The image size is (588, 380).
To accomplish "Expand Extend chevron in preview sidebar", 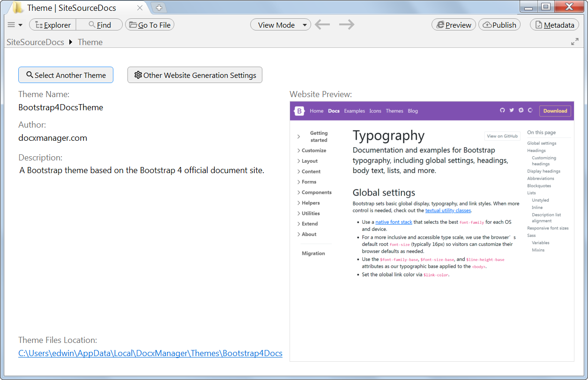I will point(299,224).
